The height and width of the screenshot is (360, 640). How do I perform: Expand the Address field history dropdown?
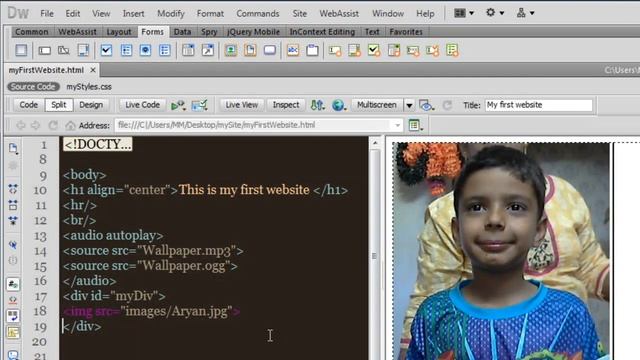tap(397, 125)
